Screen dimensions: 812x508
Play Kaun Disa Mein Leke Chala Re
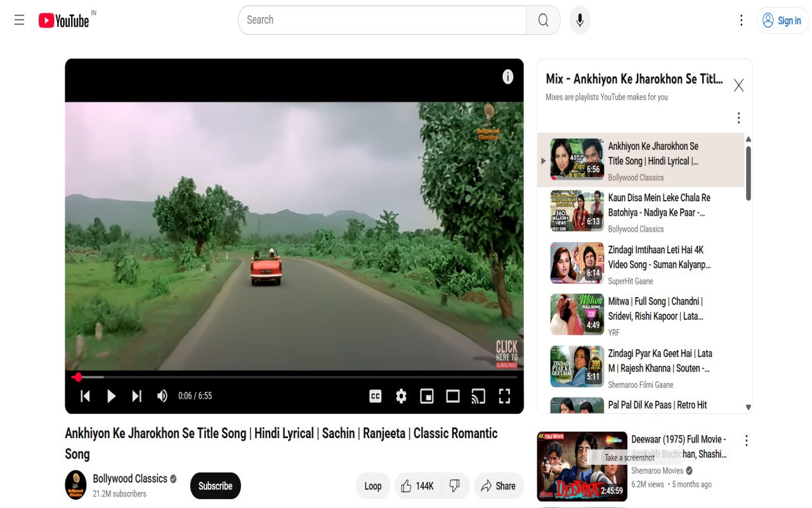pyautogui.click(x=641, y=213)
